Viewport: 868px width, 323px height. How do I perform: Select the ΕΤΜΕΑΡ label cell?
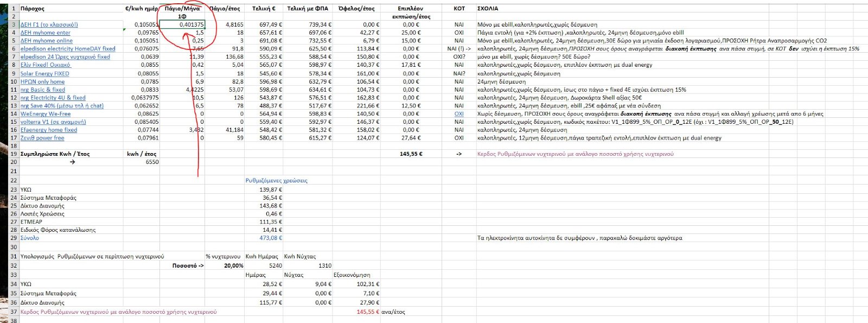71,222
